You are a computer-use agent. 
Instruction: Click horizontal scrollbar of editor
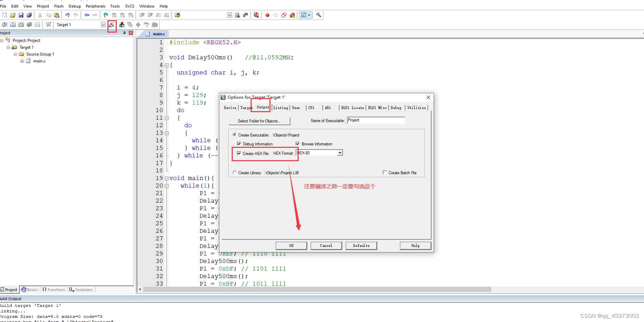click(317, 289)
